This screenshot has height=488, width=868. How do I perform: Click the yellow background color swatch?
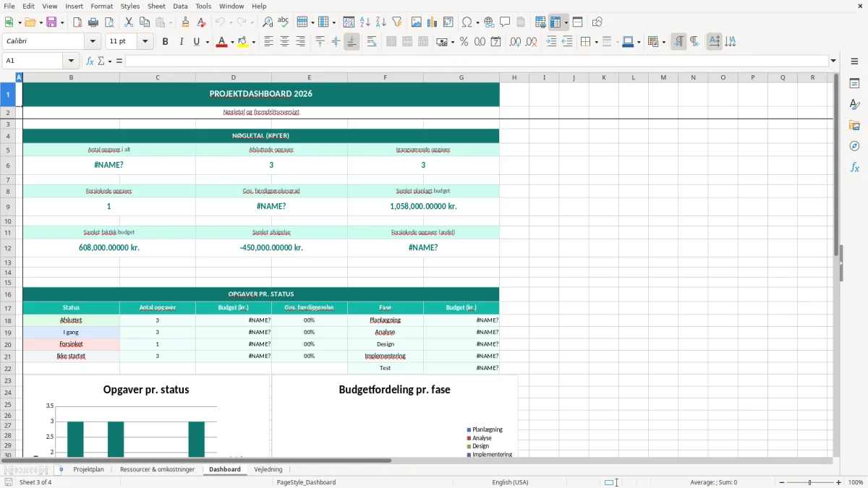click(x=243, y=42)
